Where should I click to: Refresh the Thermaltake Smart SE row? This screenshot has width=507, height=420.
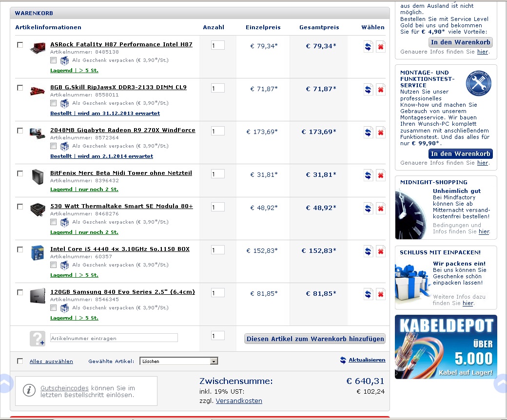pyautogui.click(x=368, y=209)
